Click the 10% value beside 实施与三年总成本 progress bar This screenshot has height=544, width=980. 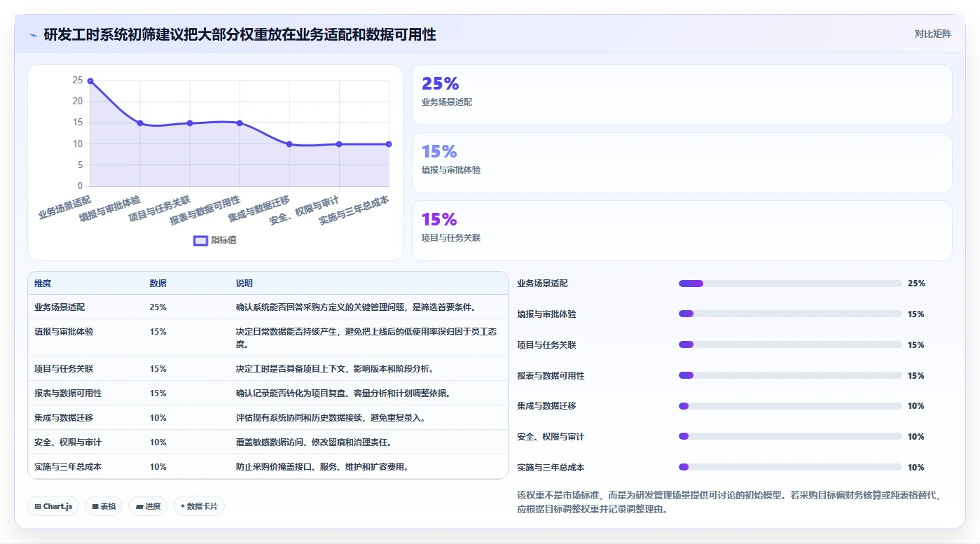coord(916,468)
